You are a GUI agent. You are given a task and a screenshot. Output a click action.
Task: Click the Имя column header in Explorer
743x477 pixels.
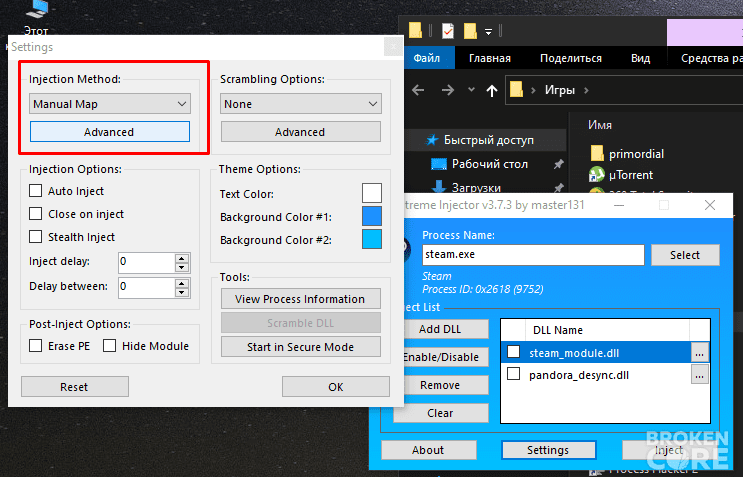(x=600, y=125)
